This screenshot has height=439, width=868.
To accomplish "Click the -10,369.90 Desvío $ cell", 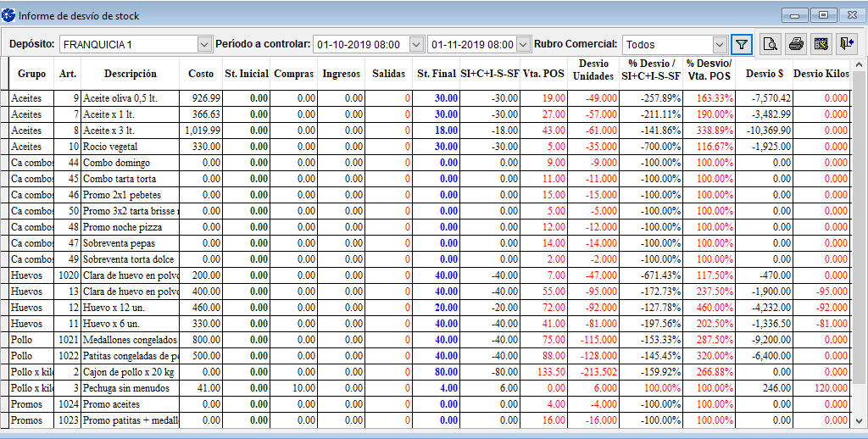I will (x=764, y=131).
